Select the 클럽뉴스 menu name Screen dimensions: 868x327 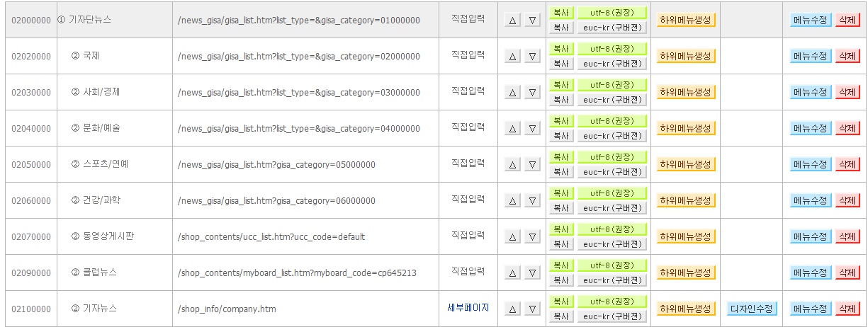[x=100, y=272]
